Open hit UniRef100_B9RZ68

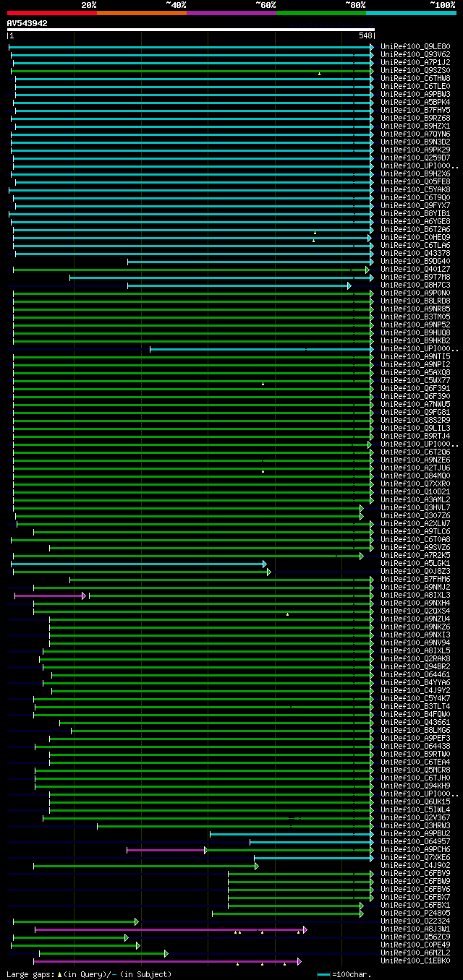coord(415,119)
